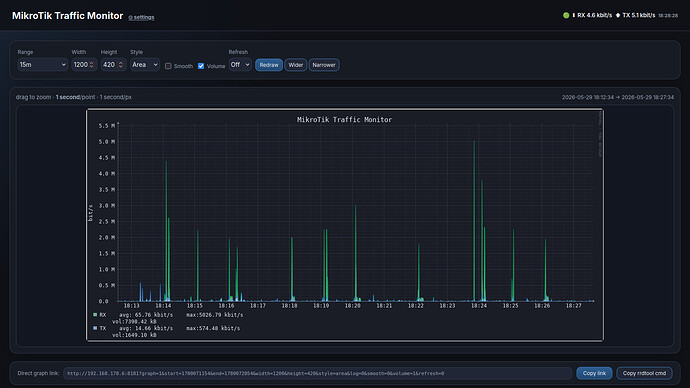Click the blue TX legend swatch
690x388 pixels.
pyautogui.click(x=95, y=328)
